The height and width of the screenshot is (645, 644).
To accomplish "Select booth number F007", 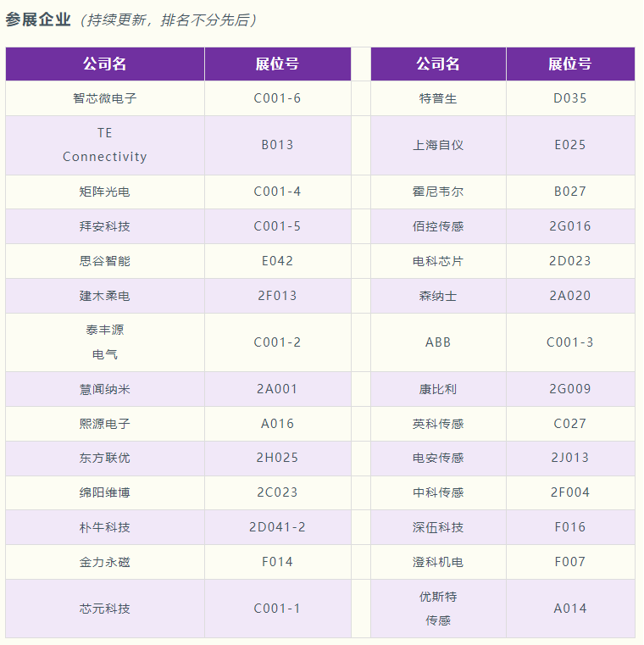I will pyautogui.click(x=570, y=562).
